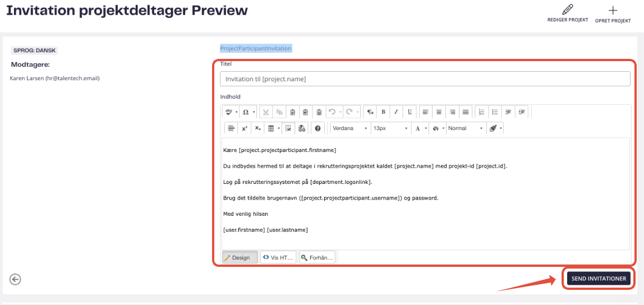Screen dimensions: 644x305
Task: Open the Normal paragraph format dropdown
Action: pyautogui.click(x=466, y=128)
